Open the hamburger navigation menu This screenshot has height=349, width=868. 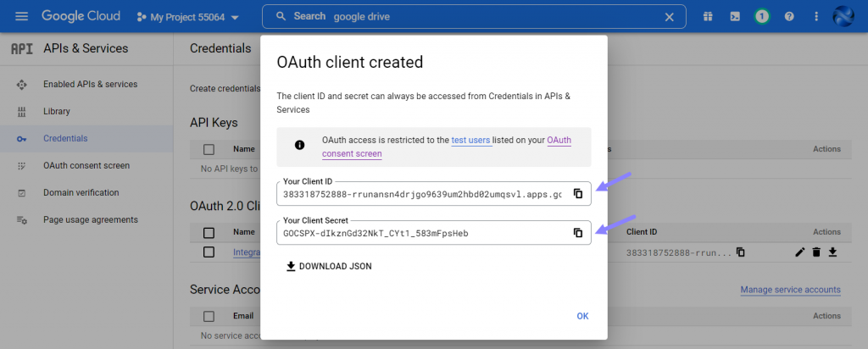coord(21,17)
